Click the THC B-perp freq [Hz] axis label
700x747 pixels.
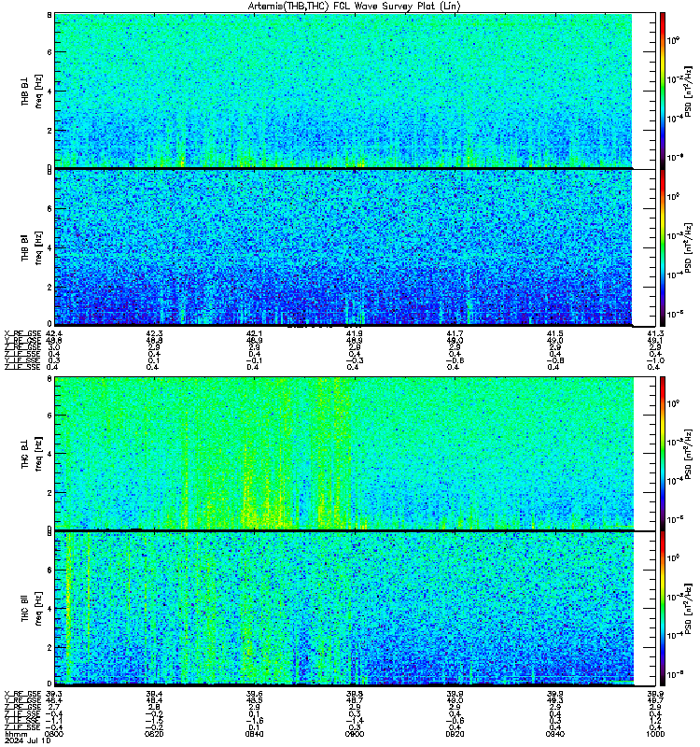click(x=38, y=453)
